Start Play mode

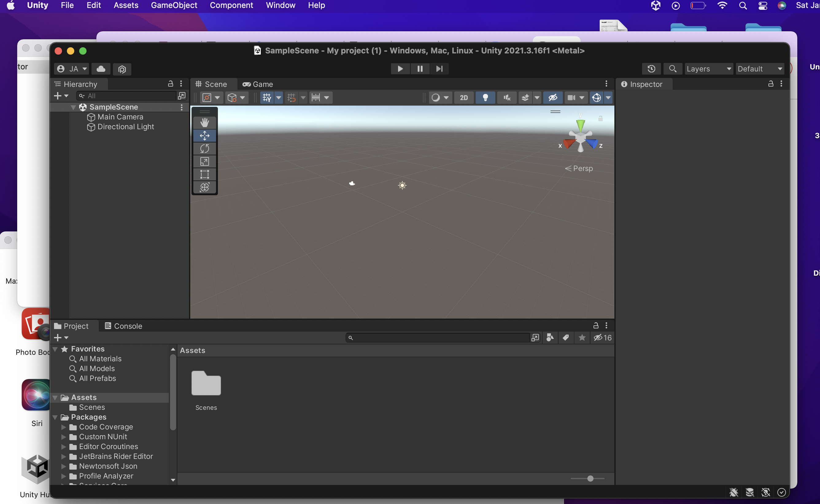[x=400, y=69]
